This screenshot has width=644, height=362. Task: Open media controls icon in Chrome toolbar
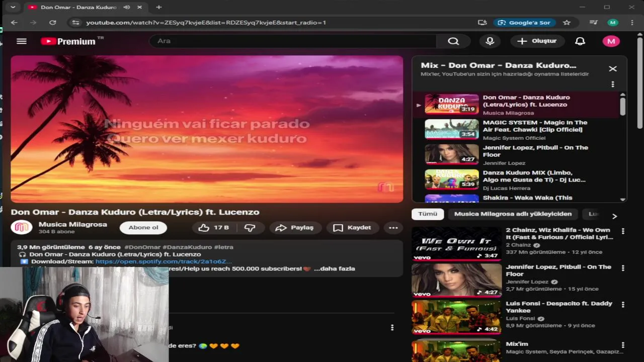(x=594, y=23)
